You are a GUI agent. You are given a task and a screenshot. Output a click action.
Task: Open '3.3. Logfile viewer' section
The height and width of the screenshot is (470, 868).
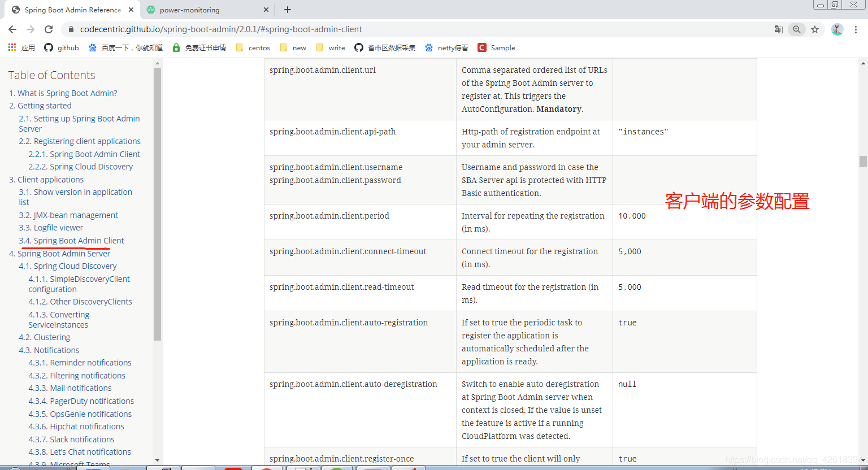51,228
